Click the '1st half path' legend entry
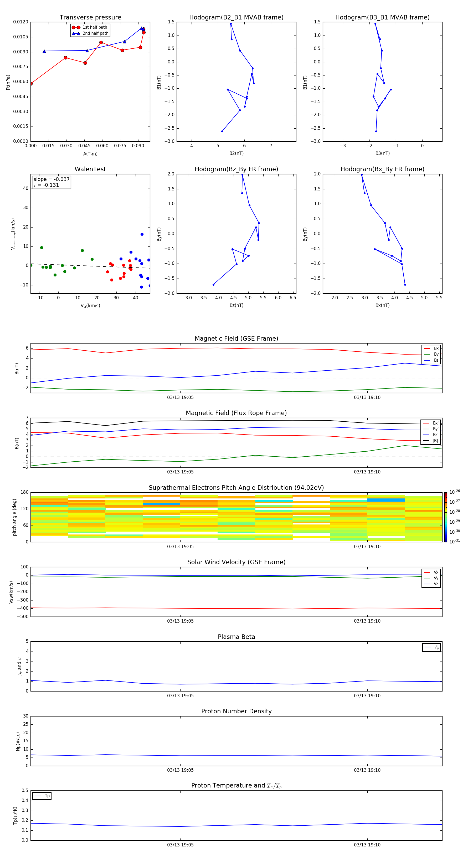The image size is (473, 868). [x=90, y=27]
